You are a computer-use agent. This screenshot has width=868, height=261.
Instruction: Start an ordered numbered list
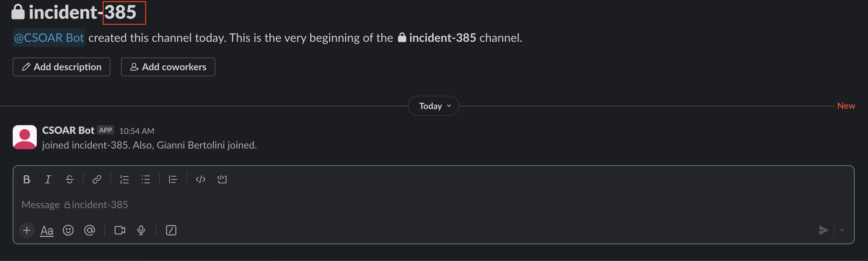(x=124, y=179)
